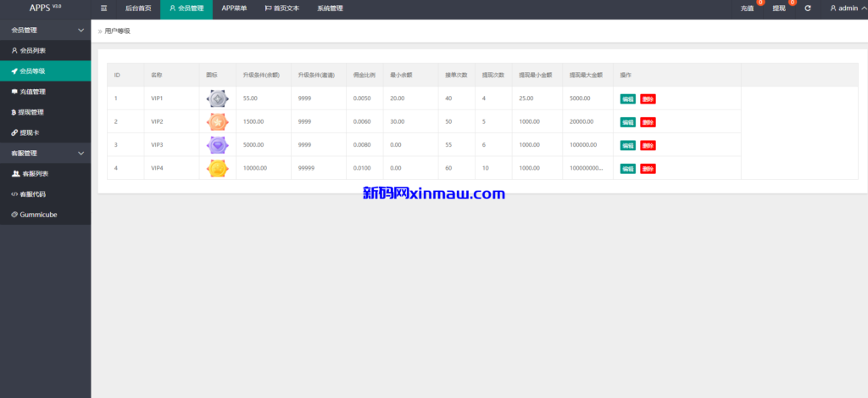Image resolution: width=868 pixels, height=398 pixels.
Task: Click the refresh icon in the top bar
Action: coord(808,8)
